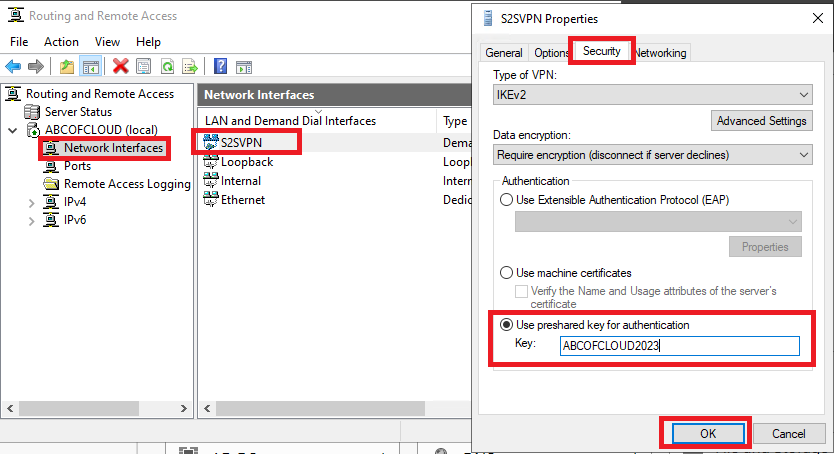Click the Back arrow toolbar icon

(x=13, y=66)
